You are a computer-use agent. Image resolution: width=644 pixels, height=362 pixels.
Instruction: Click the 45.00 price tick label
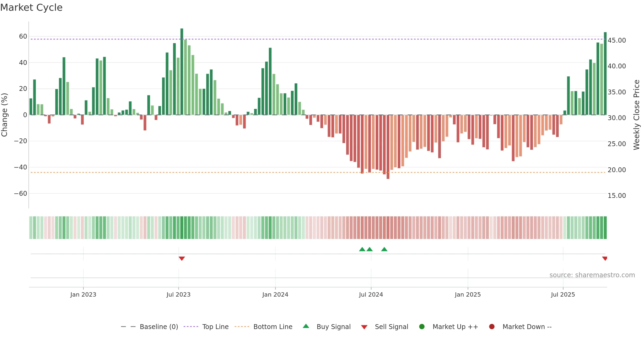pos(617,40)
